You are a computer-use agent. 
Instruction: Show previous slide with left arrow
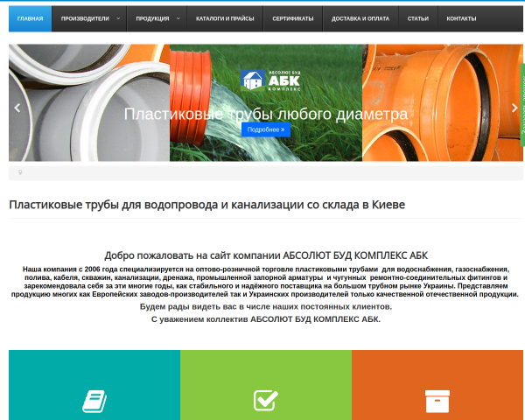pos(17,108)
